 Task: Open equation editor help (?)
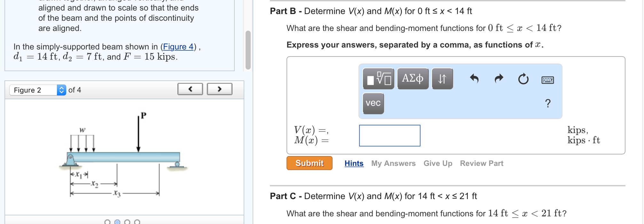click(548, 103)
